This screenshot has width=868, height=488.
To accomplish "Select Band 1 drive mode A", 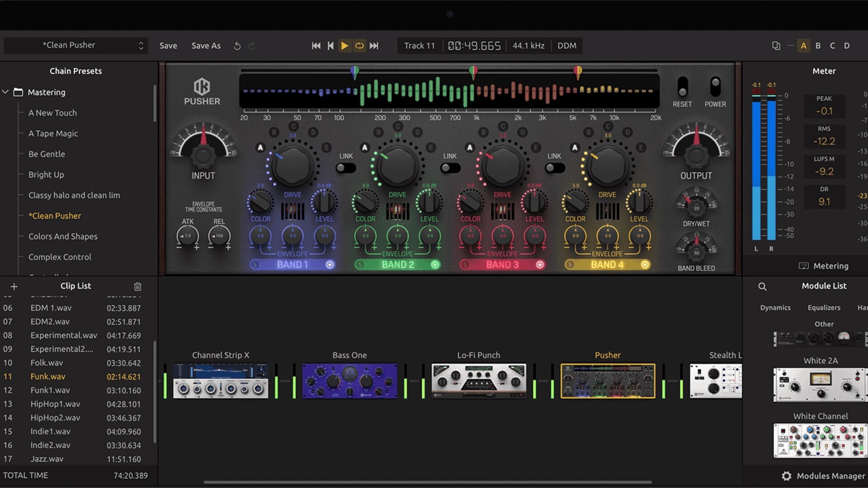I will pyautogui.click(x=260, y=148).
